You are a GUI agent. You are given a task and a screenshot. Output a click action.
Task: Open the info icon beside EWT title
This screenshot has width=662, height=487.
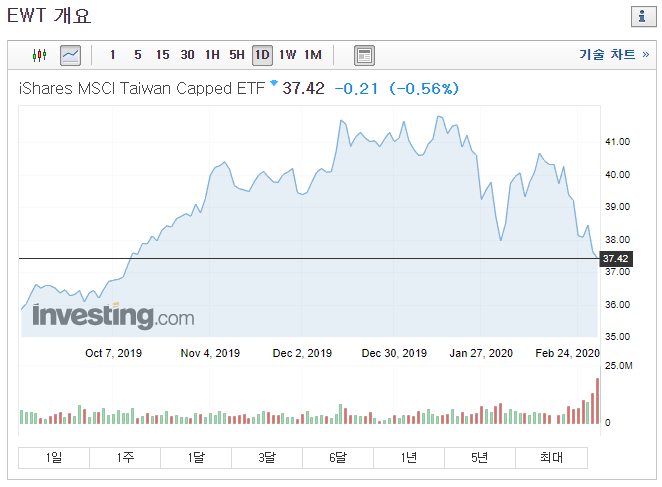pyautogui.click(x=643, y=16)
